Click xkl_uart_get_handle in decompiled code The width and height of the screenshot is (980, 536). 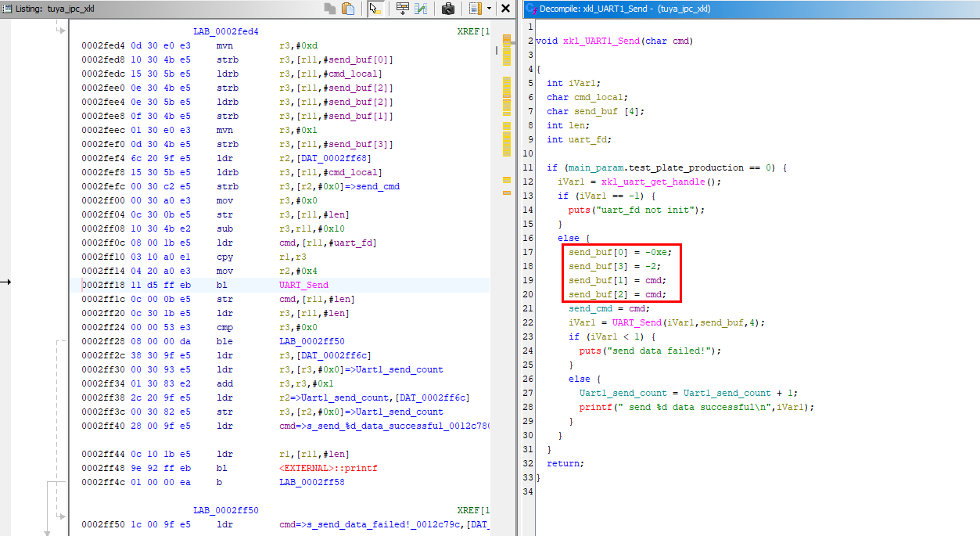(x=652, y=182)
